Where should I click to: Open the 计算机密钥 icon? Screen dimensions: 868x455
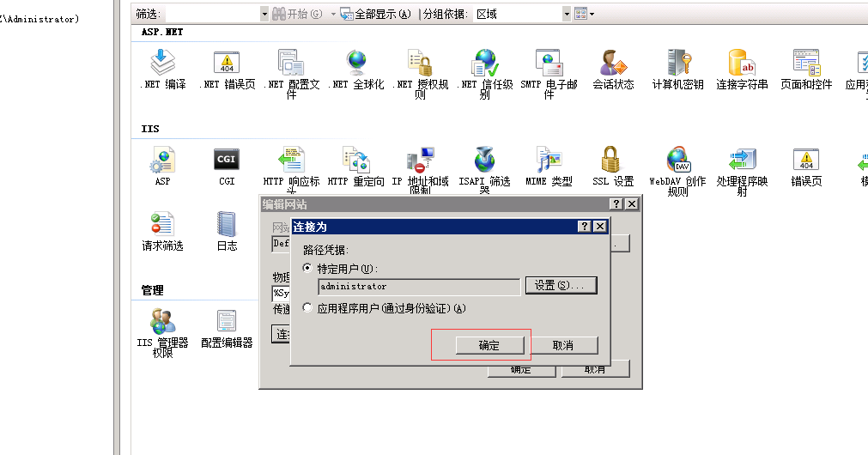coord(678,62)
